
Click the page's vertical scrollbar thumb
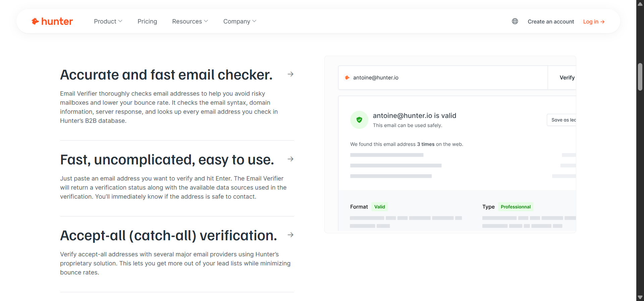pos(640,77)
